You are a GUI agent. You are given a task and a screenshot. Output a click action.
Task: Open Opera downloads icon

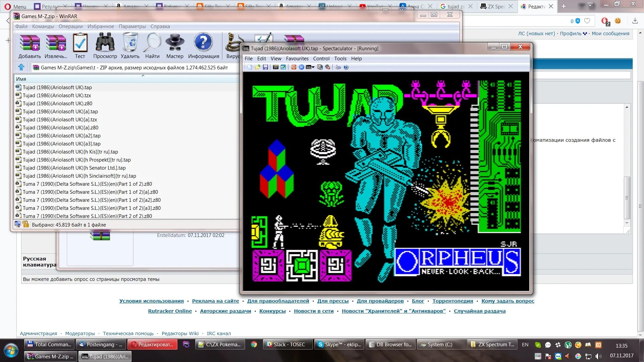[x=635, y=21]
